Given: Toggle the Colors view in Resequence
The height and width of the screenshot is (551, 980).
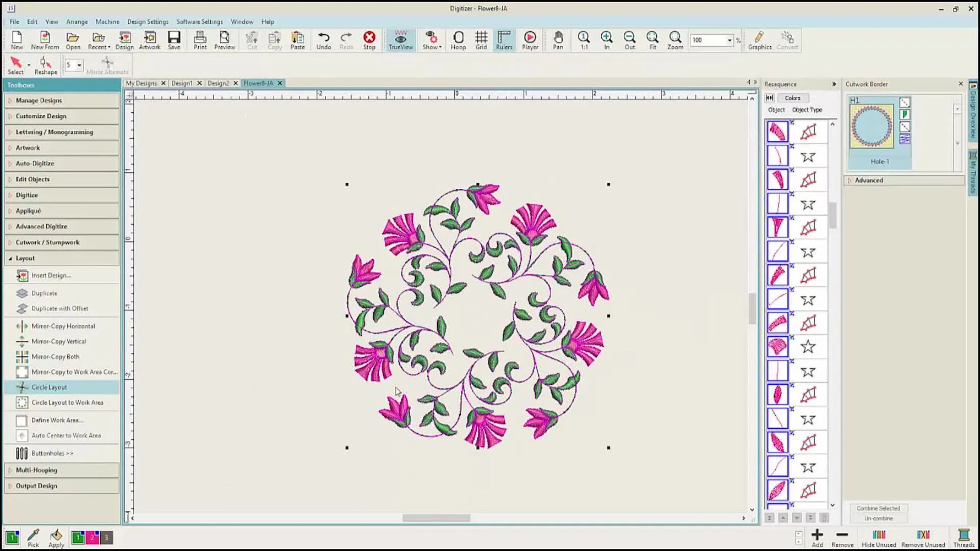Looking at the screenshot, I should pyautogui.click(x=793, y=98).
